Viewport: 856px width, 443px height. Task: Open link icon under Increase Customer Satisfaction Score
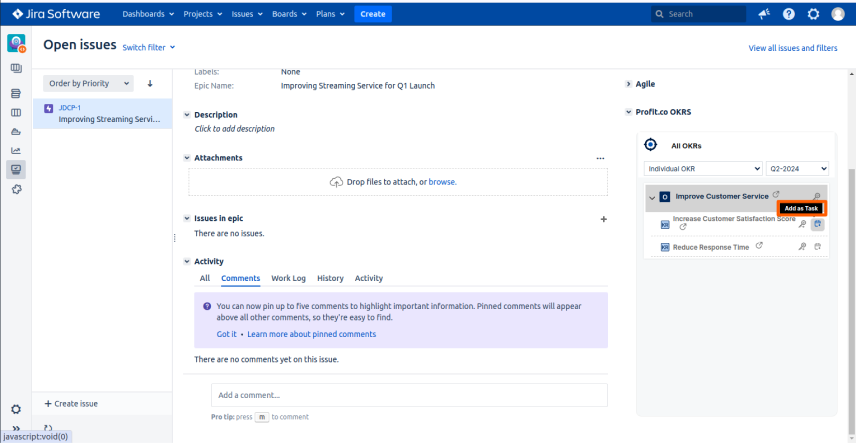coord(682,227)
